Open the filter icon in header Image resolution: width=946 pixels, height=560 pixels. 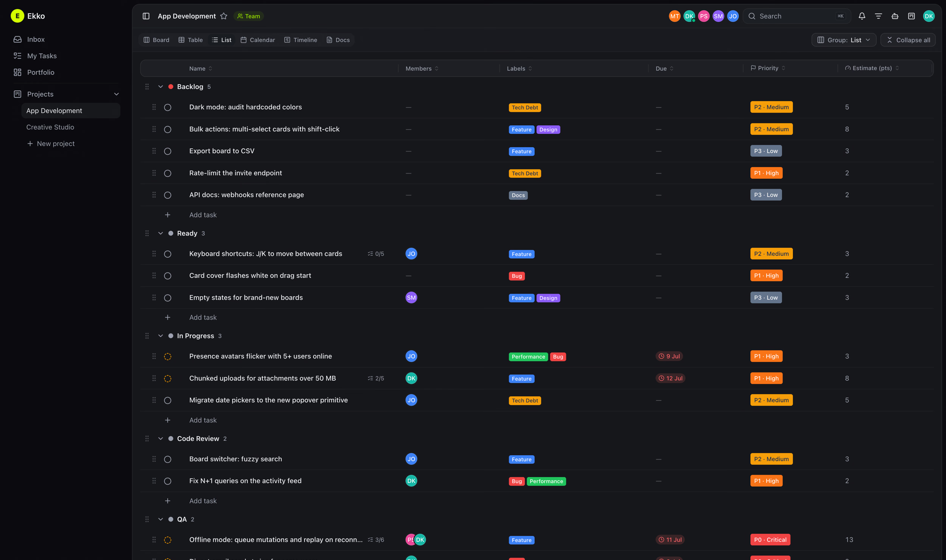878,16
